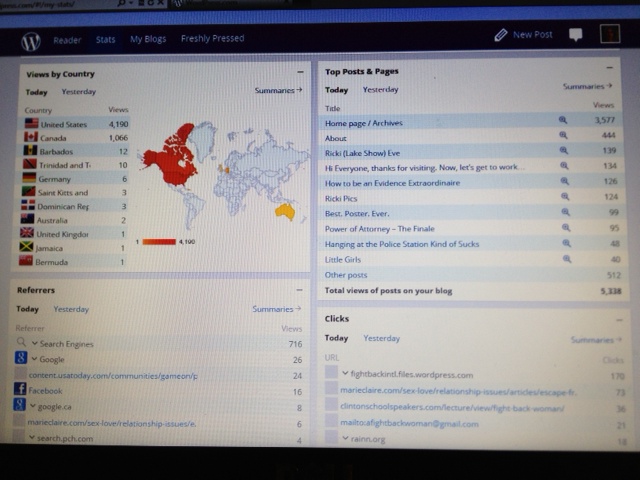Click the Facebook icon in Referrers
The width and height of the screenshot is (640, 480).
tap(19, 389)
